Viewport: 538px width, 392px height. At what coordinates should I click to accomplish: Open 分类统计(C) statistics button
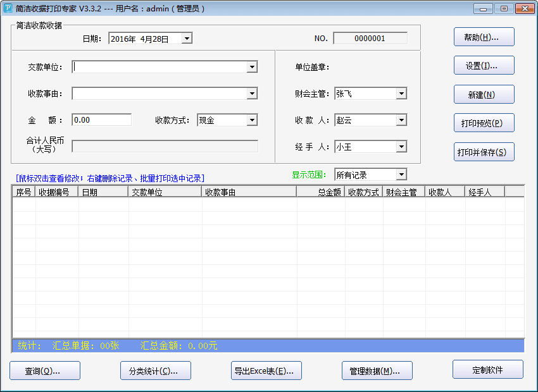[x=156, y=371]
